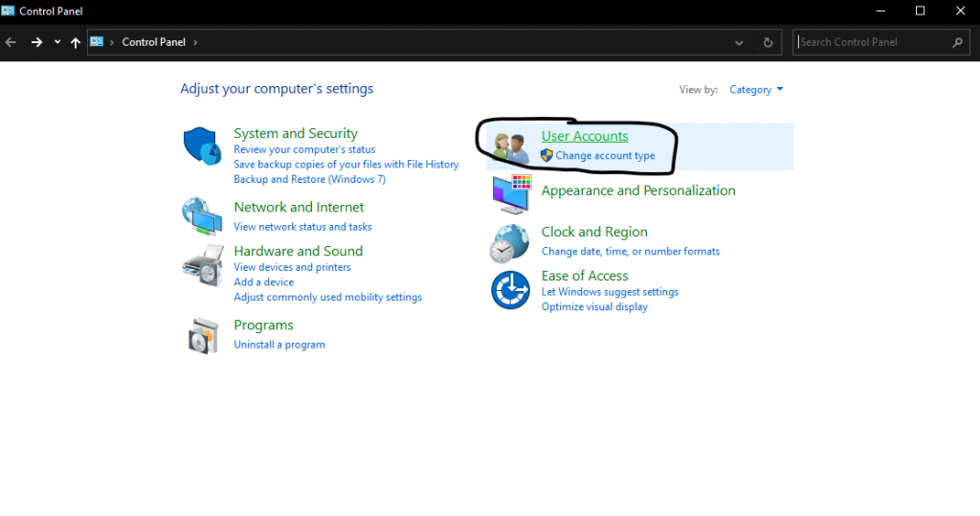Viewport: 980px width, 516px height.
Task: Open Clock and Region category
Action: click(594, 232)
